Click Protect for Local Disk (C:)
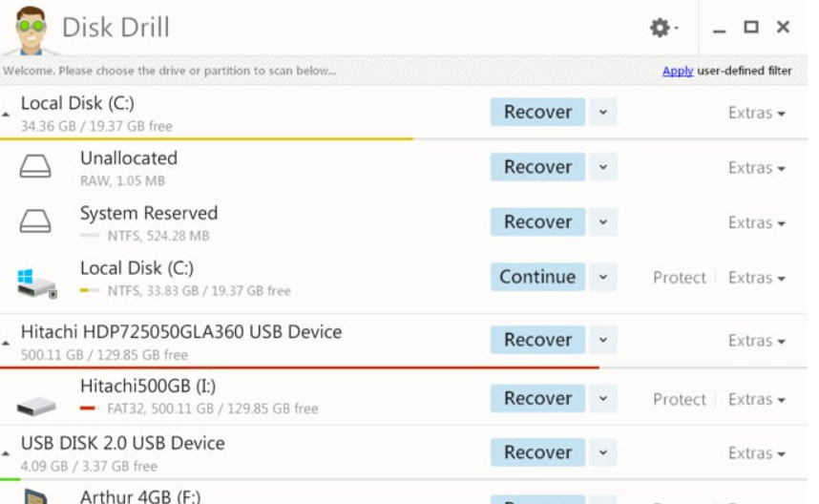819x504 pixels. coord(679,278)
